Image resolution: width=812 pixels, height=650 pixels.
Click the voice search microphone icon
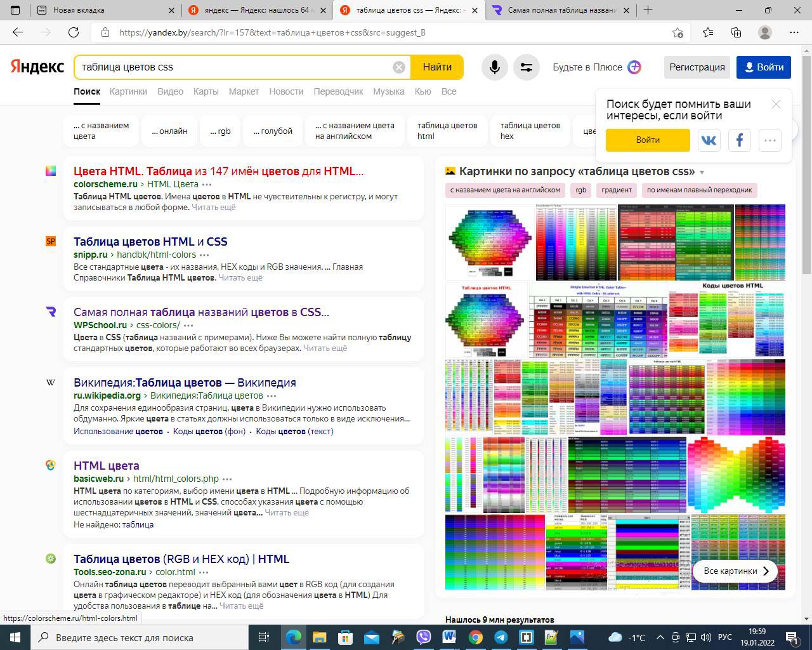click(494, 67)
